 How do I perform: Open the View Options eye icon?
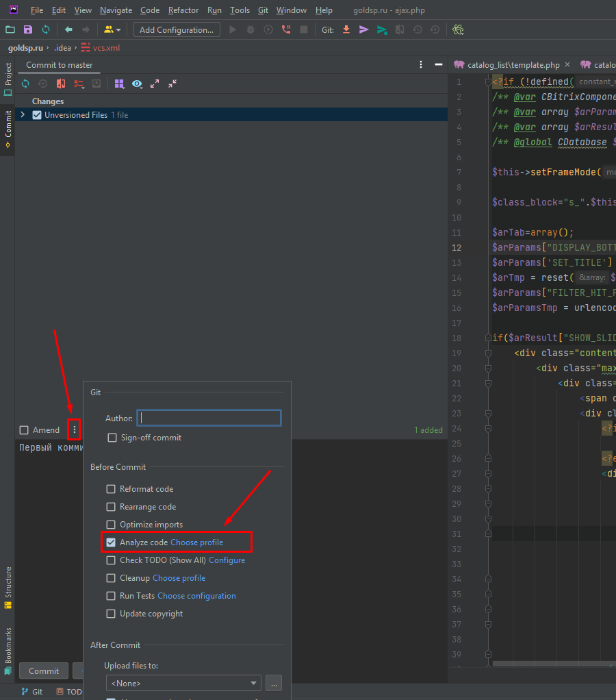point(137,84)
